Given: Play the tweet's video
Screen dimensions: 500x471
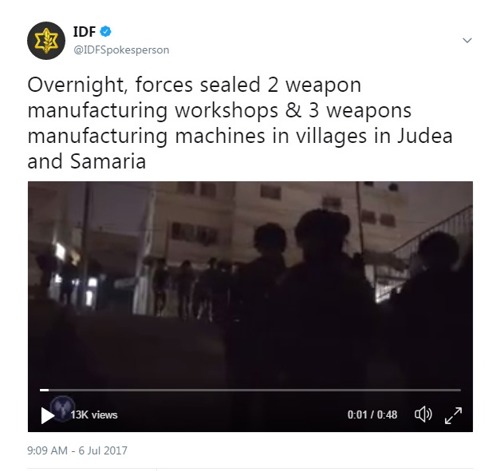Looking at the screenshot, I should click(x=47, y=415).
